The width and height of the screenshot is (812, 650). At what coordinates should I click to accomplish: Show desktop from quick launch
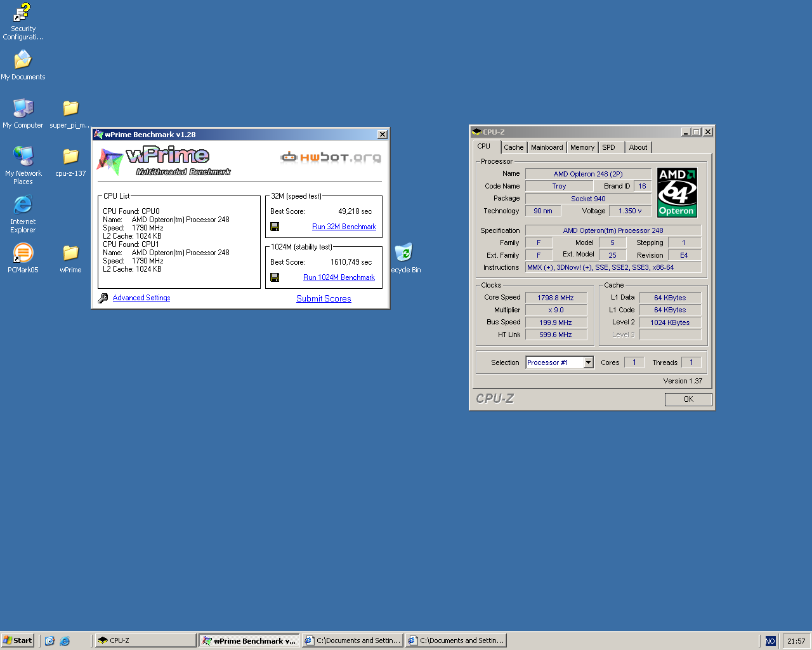pyautogui.click(x=49, y=641)
